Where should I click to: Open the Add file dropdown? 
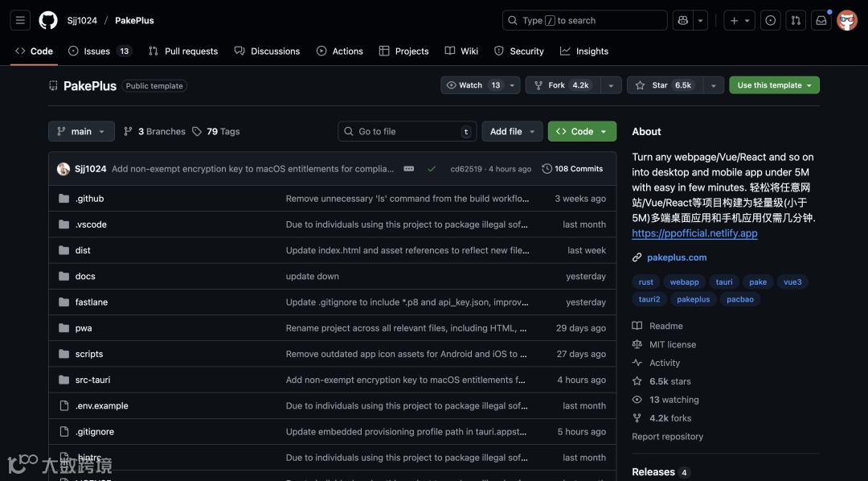512,131
